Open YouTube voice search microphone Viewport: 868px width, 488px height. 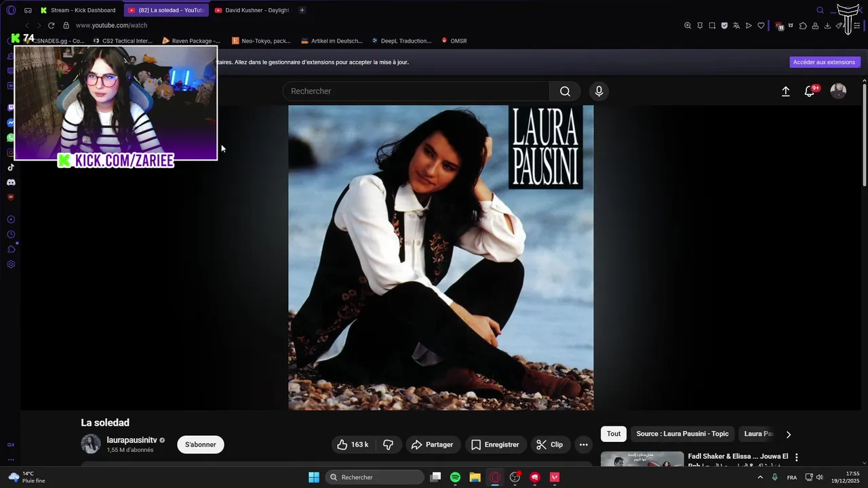[x=599, y=91]
